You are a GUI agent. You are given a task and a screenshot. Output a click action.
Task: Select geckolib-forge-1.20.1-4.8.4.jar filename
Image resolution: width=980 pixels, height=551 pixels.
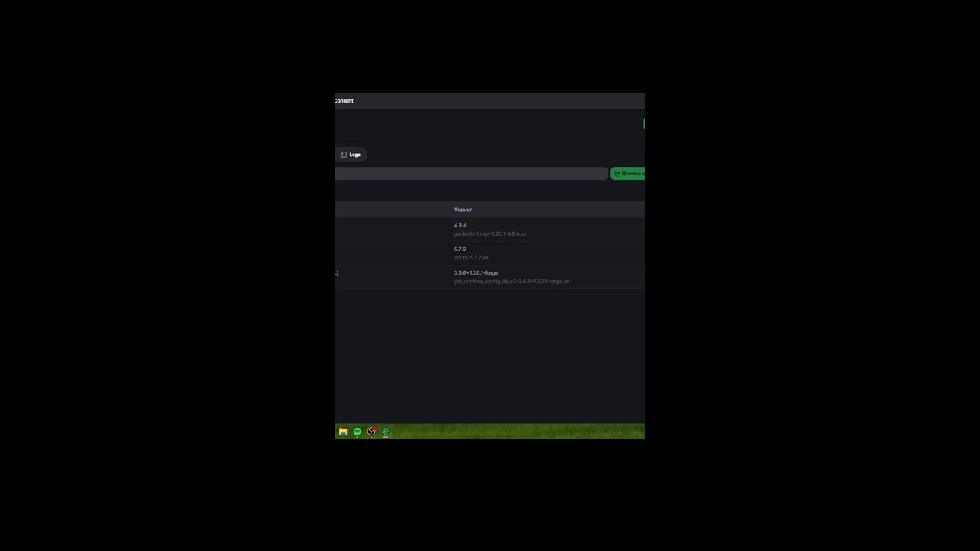490,234
